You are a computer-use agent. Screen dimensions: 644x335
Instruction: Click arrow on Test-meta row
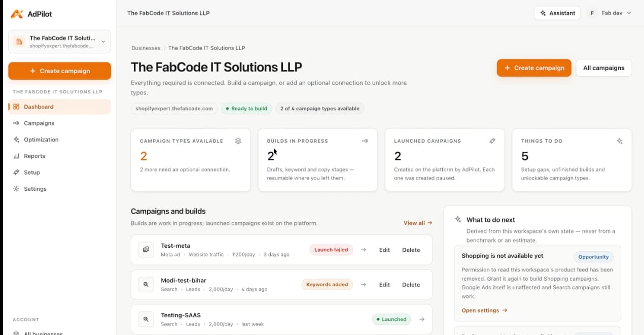click(364, 250)
